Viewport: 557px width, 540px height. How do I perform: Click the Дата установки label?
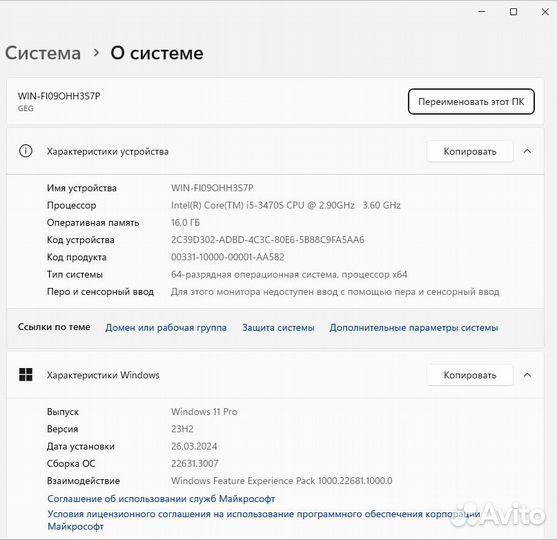pyautogui.click(x=81, y=446)
